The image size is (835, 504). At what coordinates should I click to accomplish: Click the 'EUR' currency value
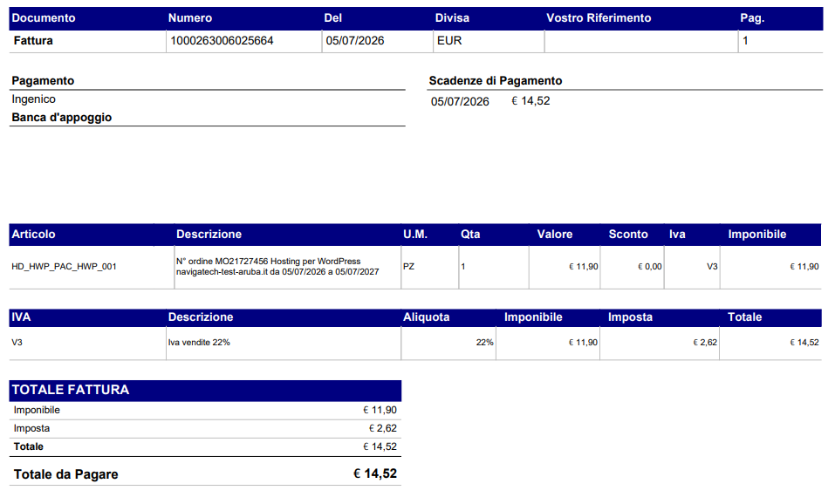click(449, 40)
